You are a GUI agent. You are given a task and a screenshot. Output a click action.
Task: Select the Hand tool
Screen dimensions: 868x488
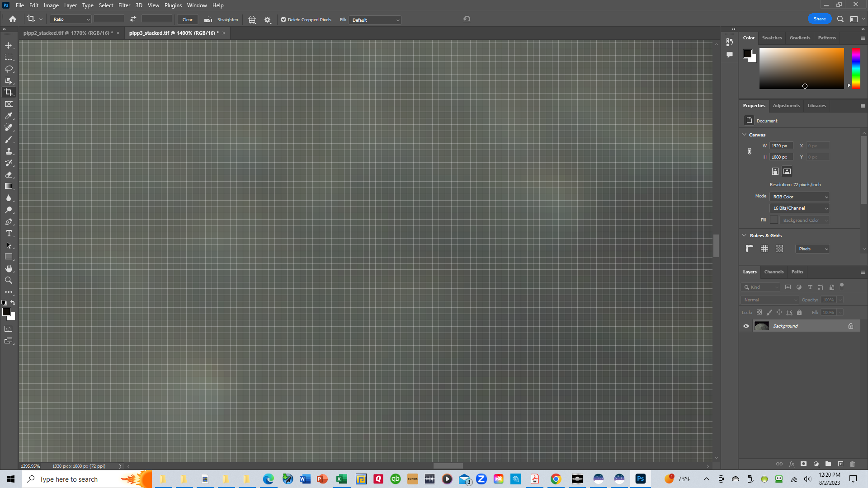(9, 268)
